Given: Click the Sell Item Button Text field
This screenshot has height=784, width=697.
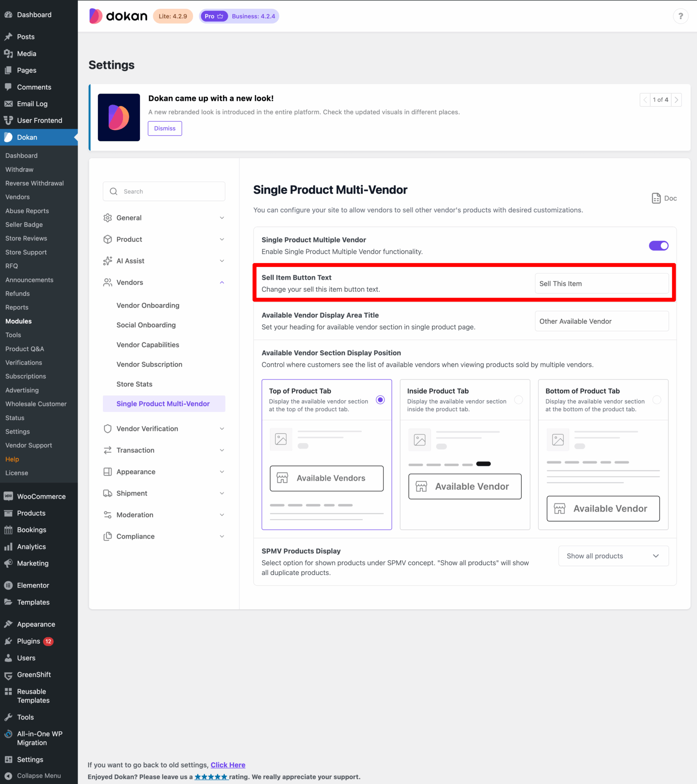Looking at the screenshot, I should [601, 283].
